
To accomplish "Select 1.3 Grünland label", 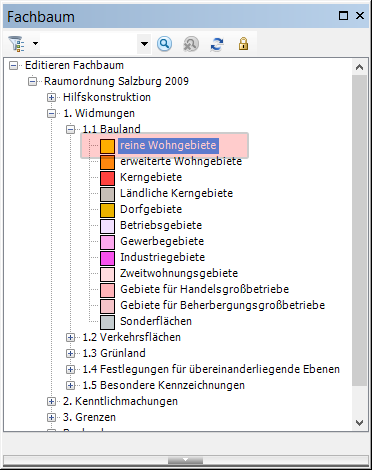I will point(114,353).
